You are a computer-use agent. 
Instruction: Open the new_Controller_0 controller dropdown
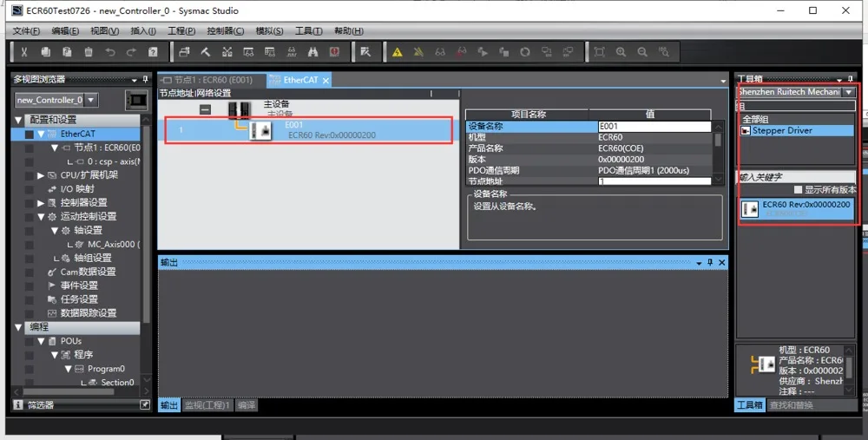(91, 100)
